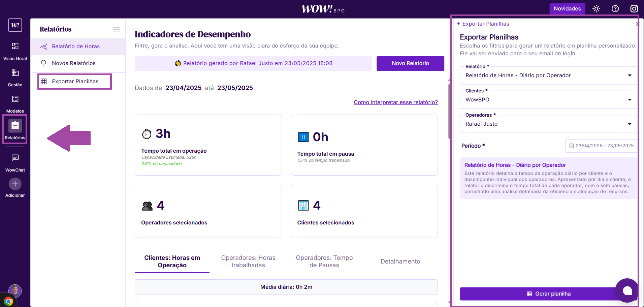Open the Modelos sidebar icon

click(x=15, y=99)
